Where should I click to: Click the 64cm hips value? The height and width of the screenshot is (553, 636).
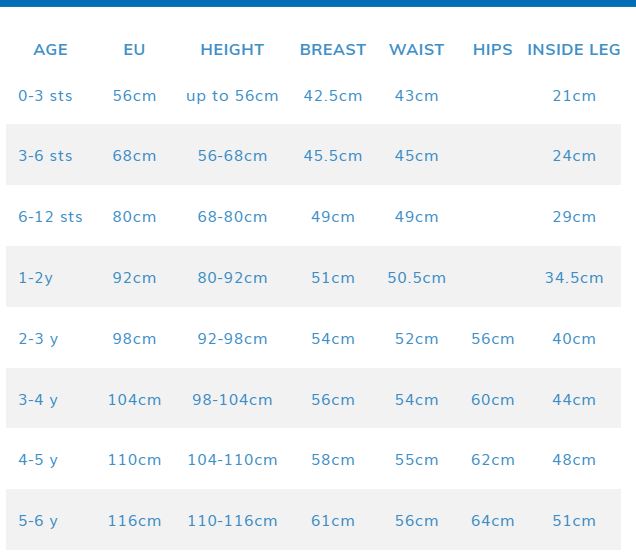[492, 521]
